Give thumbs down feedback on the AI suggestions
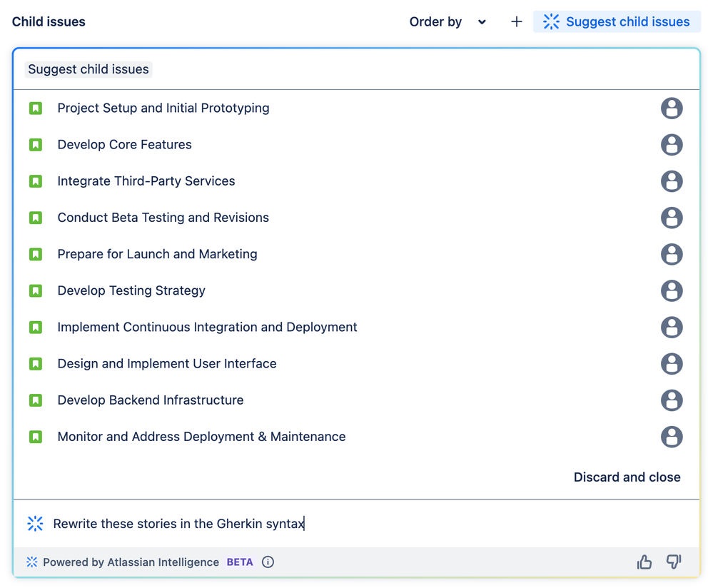The image size is (713, 588). click(673, 562)
